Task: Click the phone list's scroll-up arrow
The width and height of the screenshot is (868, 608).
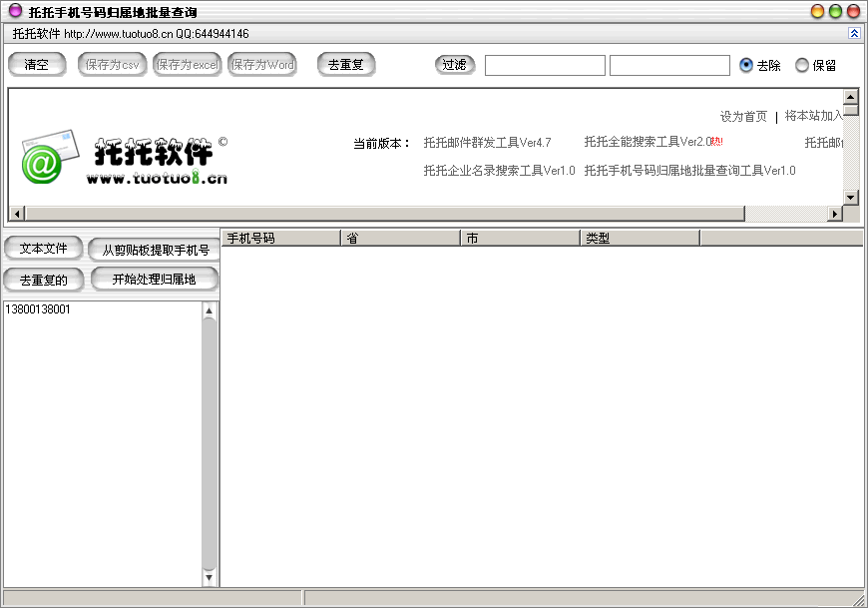Action: (210, 308)
